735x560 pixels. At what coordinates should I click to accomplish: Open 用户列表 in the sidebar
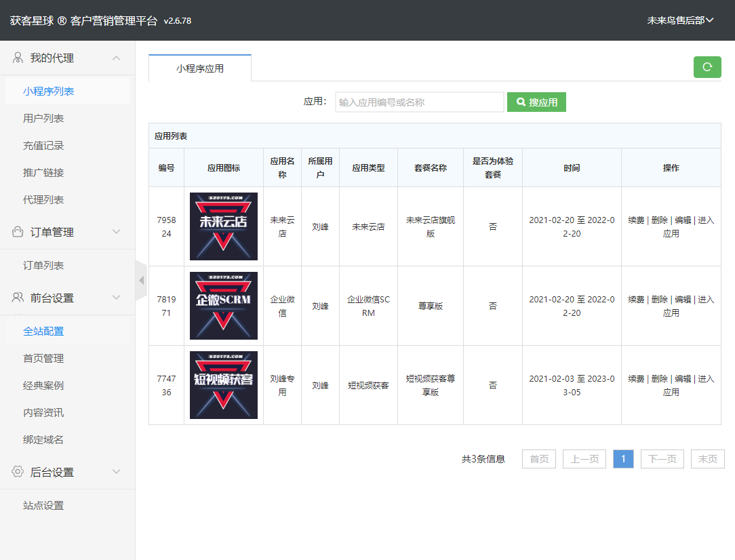tap(43, 119)
